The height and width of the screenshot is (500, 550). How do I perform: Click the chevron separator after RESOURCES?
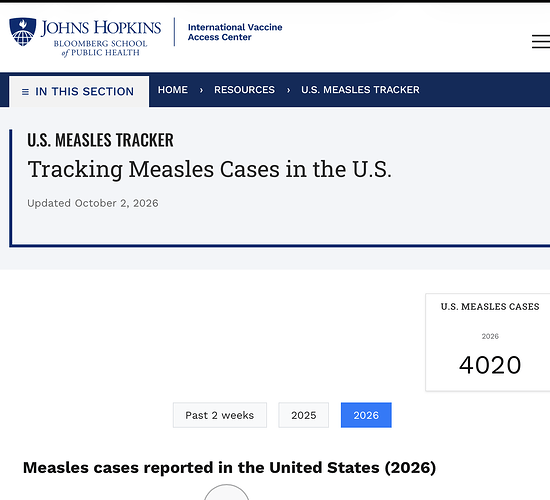(288, 90)
